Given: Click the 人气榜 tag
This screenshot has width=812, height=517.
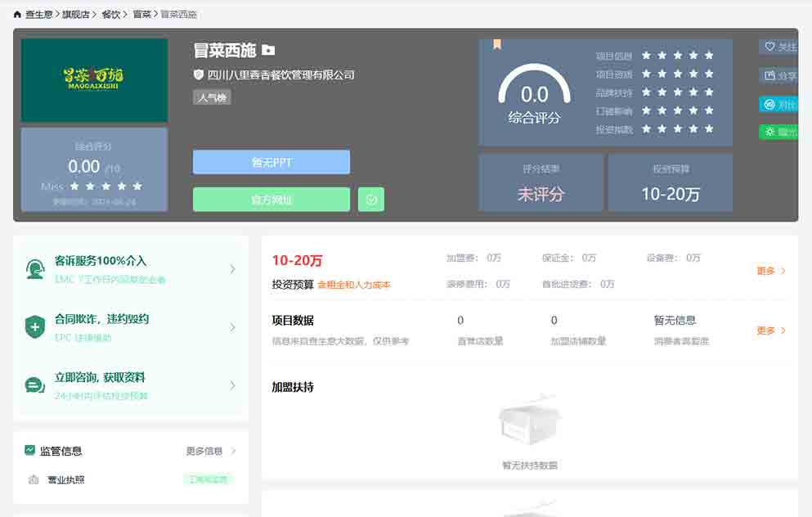Looking at the screenshot, I should click(x=212, y=97).
